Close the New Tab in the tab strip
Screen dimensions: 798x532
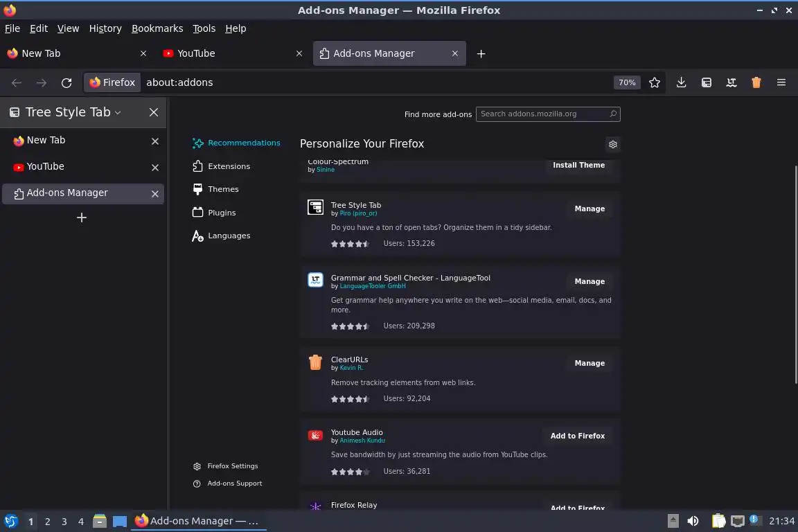pyautogui.click(x=143, y=53)
